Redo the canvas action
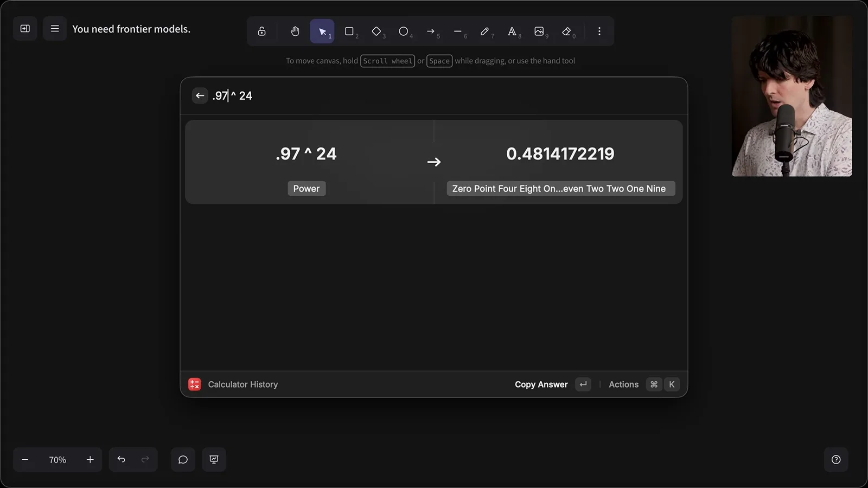This screenshot has height=488, width=868. tap(145, 460)
